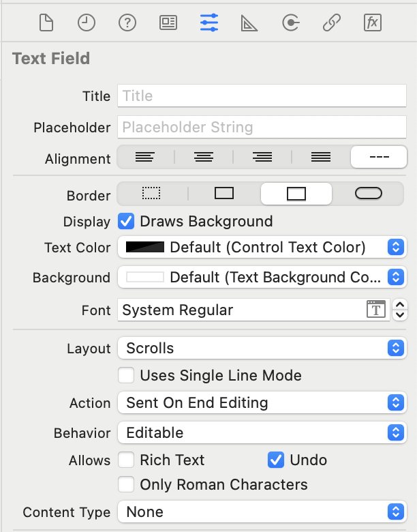Open the Size inspector ruler tab
This screenshot has width=417, height=532.
pyautogui.click(x=249, y=23)
